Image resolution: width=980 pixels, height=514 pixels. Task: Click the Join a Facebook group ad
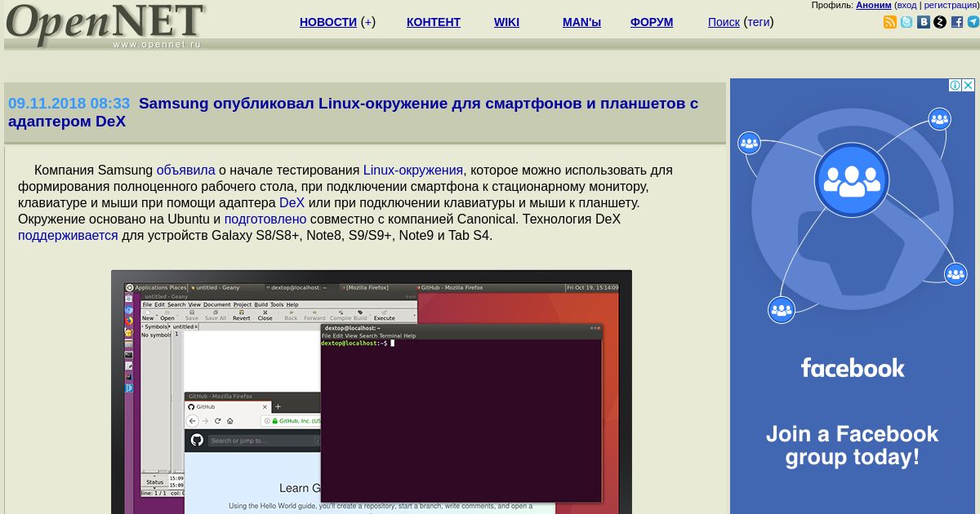[853, 445]
